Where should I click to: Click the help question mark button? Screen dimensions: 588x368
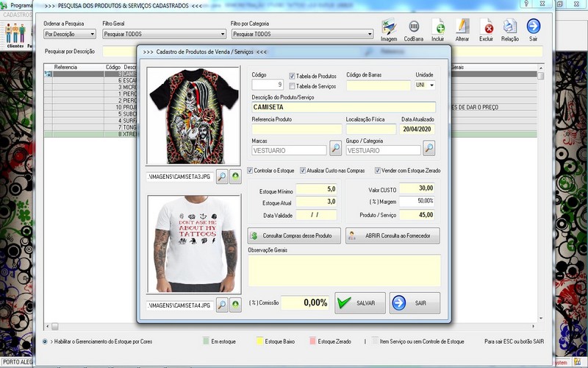(526, 4)
